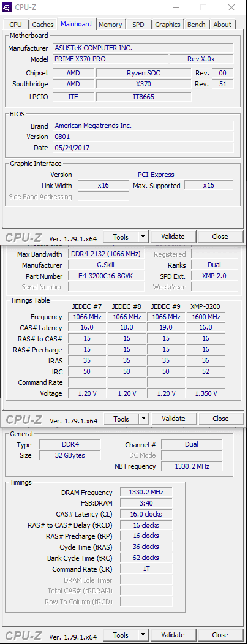
Task: Minimize the CPU-Z window
Action: tap(176, 7)
